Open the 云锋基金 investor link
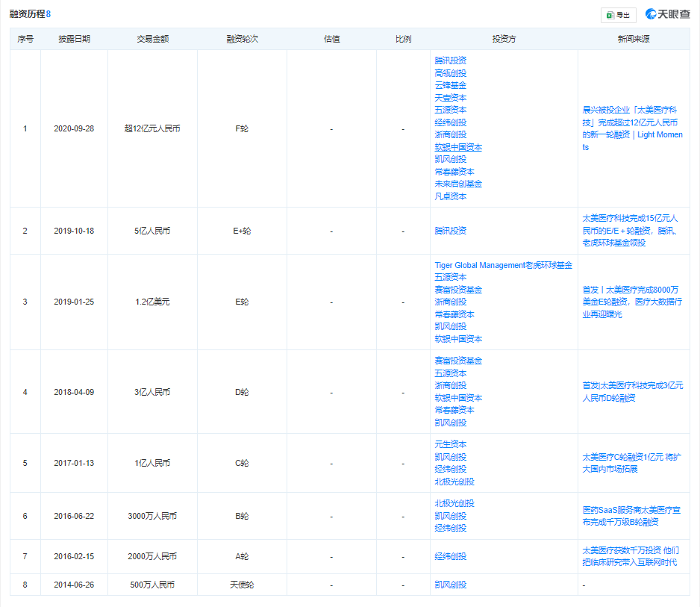Screen dimensions: 700x607 [450, 85]
